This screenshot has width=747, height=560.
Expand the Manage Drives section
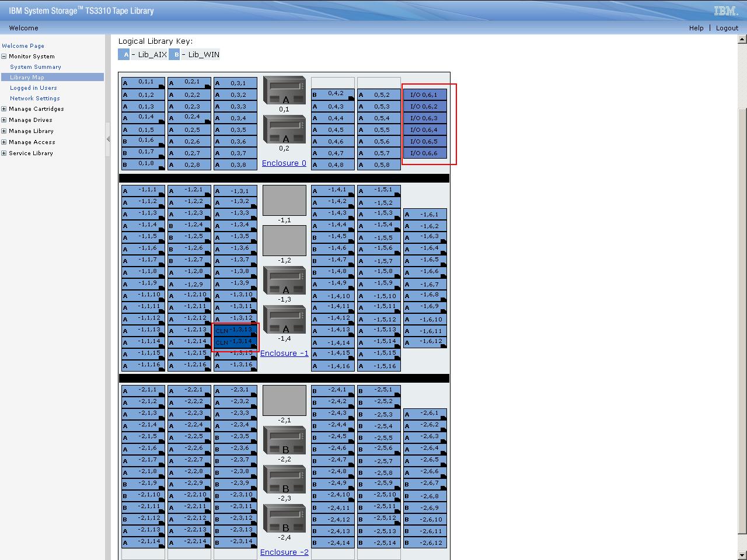point(3,120)
